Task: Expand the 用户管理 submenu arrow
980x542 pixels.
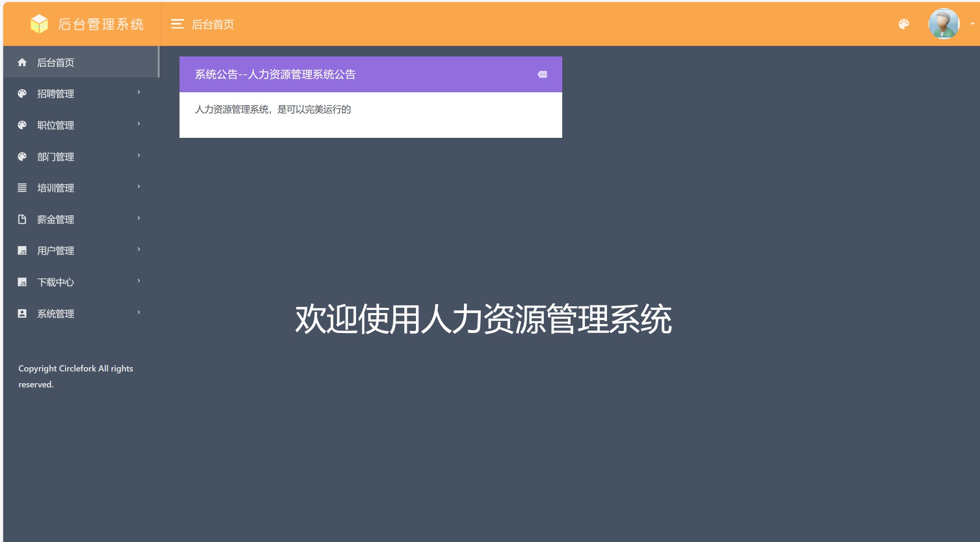Action: coord(139,249)
